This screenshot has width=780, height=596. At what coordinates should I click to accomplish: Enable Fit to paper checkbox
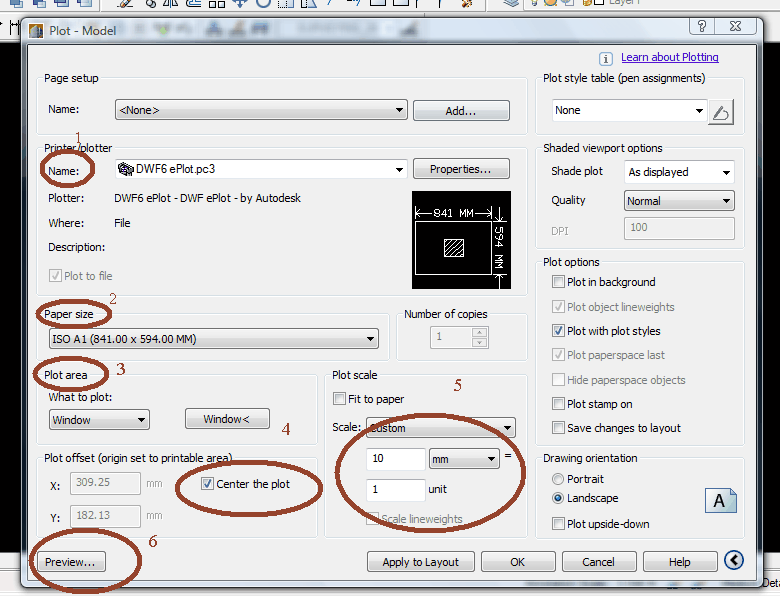coord(340,399)
